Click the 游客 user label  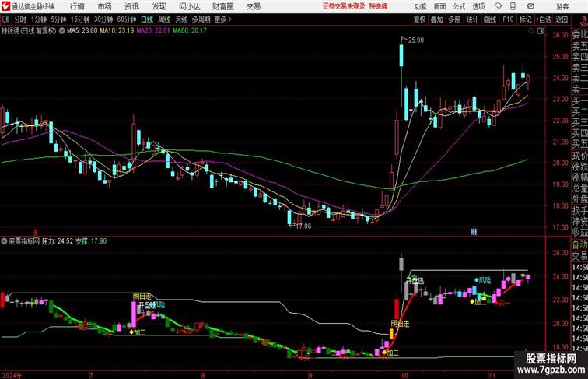tap(562, 6)
